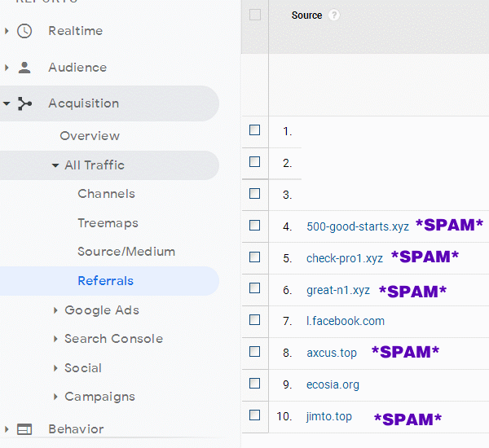489x448 pixels.
Task: Sort by the Source column header
Action: click(x=306, y=15)
